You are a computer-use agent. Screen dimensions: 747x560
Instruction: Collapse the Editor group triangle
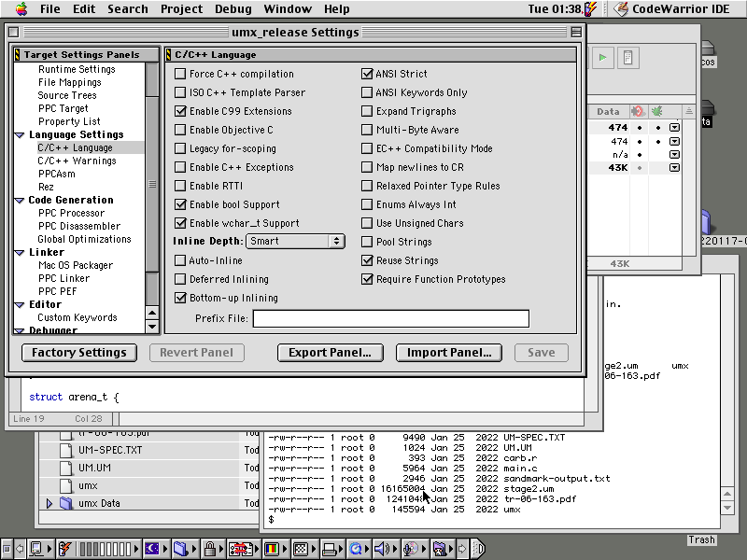pyautogui.click(x=20, y=305)
